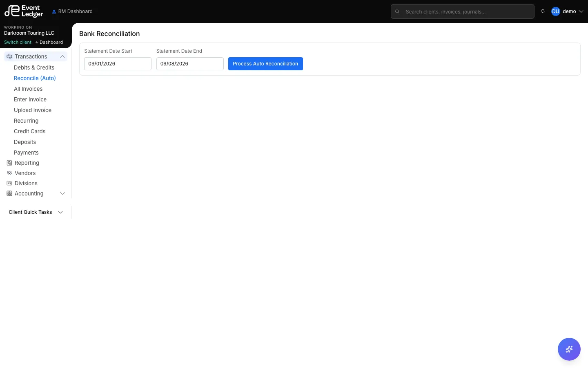Click the Darkroom Touring LLC client name

coord(29,33)
